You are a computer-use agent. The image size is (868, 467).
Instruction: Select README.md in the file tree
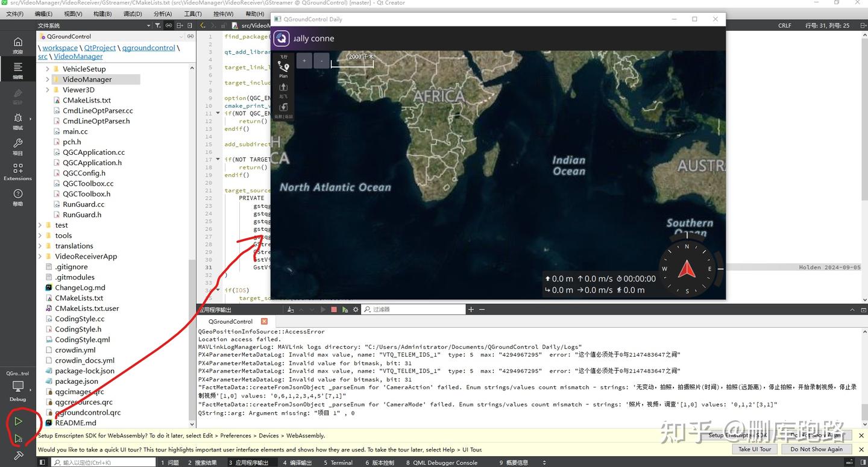pyautogui.click(x=75, y=423)
